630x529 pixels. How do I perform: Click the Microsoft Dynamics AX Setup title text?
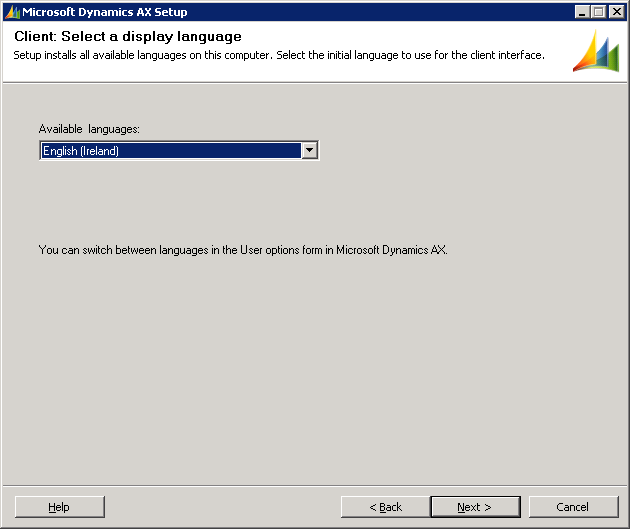click(x=105, y=12)
